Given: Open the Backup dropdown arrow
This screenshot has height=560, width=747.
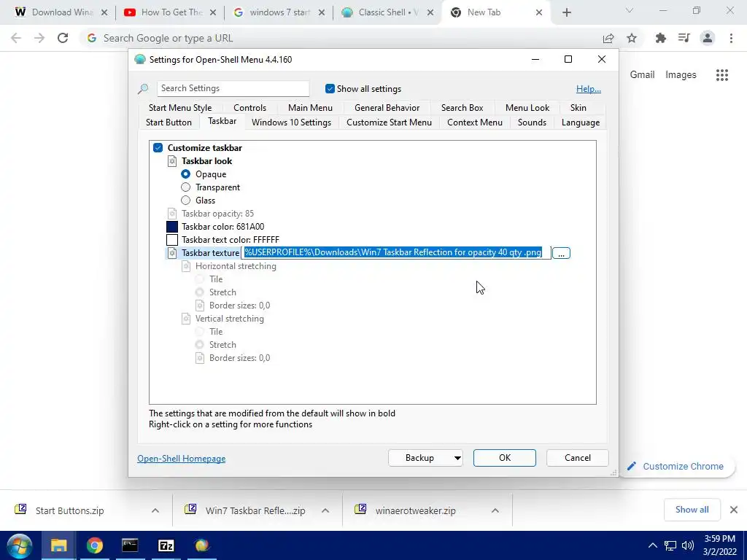Looking at the screenshot, I should pyautogui.click(x=457, y=458).
